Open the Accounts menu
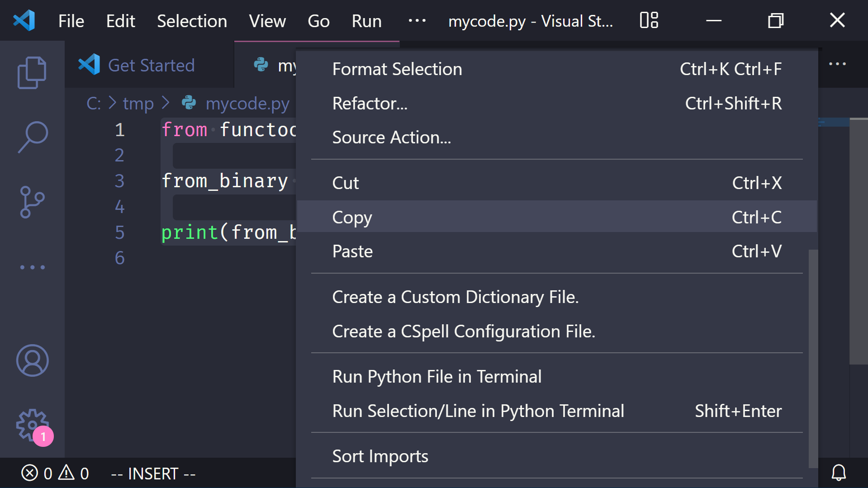Viewport: 868px width, 488px height. 32,360
